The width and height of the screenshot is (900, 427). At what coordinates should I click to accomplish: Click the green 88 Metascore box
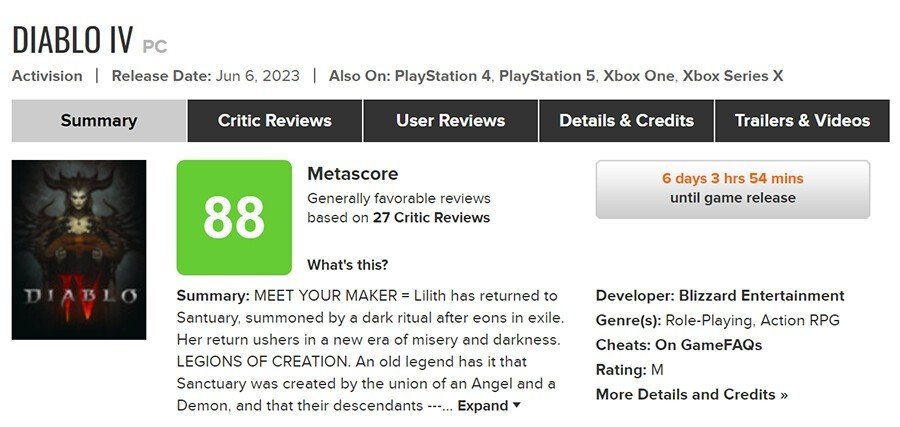[x=234, y=218]
